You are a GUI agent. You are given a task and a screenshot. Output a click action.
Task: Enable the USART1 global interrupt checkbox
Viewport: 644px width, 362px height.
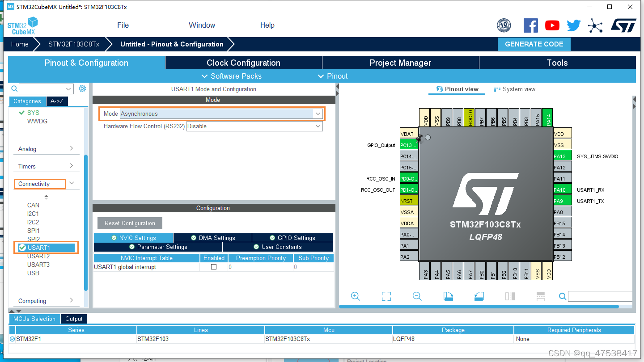pyautogui.click(x=214, y=267)
